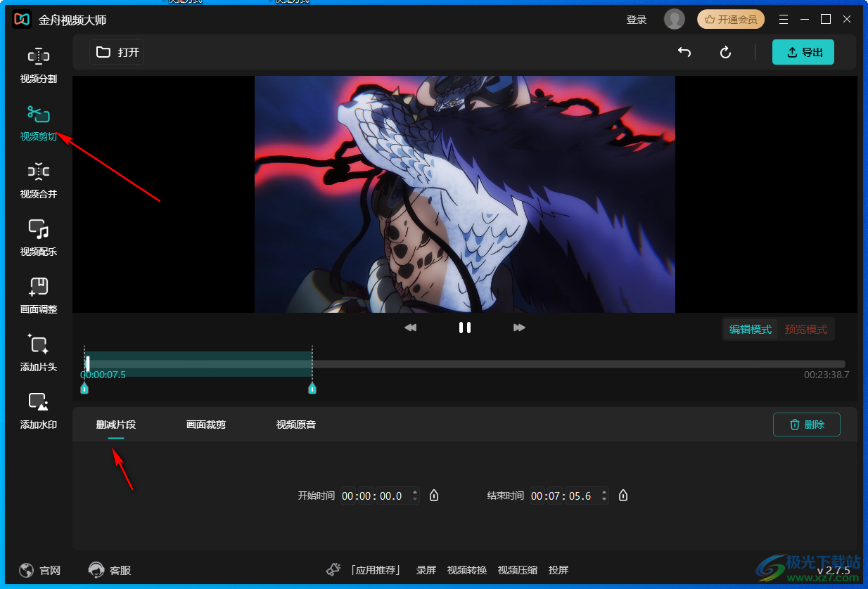Rewind the video playback

point(411,328)
